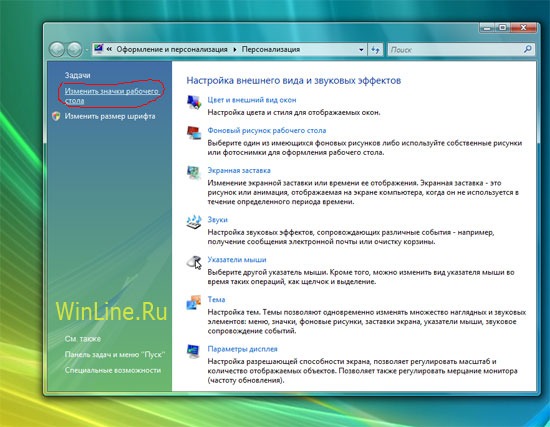Click the shield icon beside Изменить размер шрифта
Image resolution: width=550 pixels, height=427 pixels.
click(x=56, y=116)
